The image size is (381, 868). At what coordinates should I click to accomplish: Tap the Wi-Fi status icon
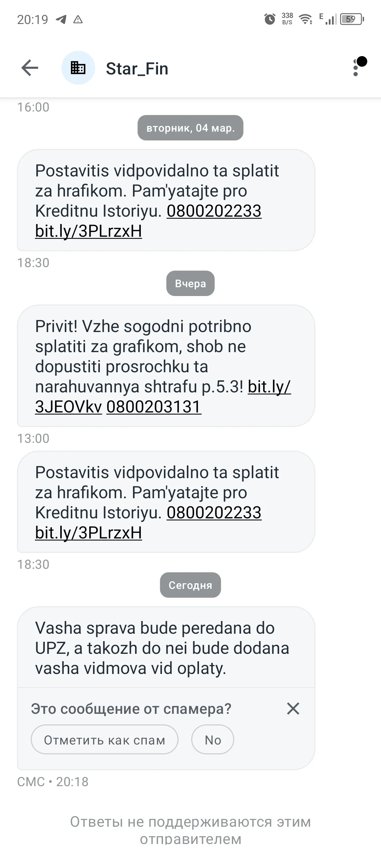coord(306,19)
